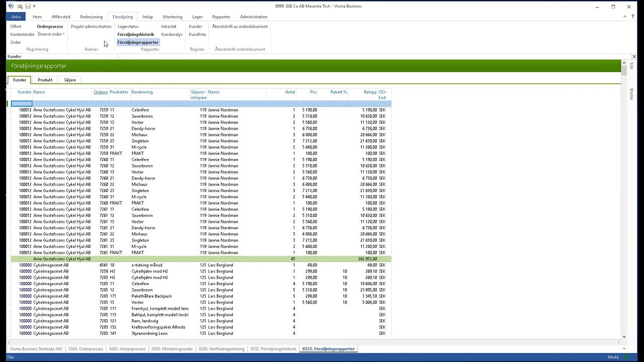Click the vertical scrollbar down arrow
Screen dimensions: 644x362
click(624, 337)
